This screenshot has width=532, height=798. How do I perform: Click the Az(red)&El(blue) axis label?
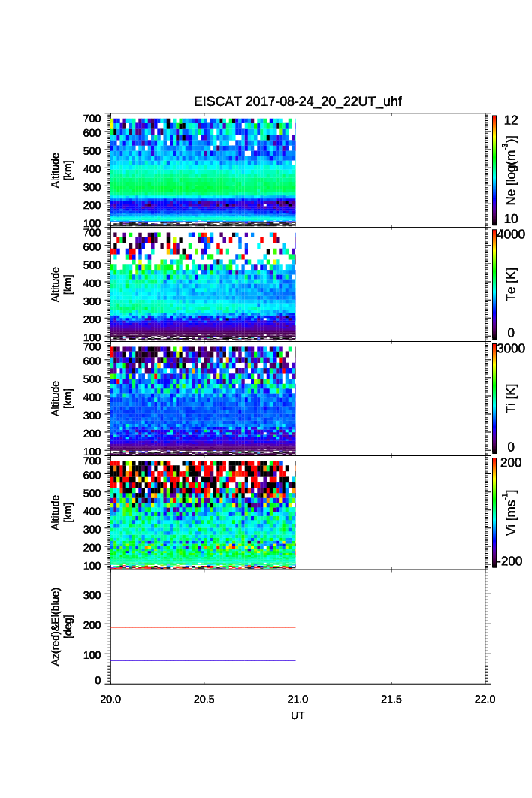click(x=62, y=626)
